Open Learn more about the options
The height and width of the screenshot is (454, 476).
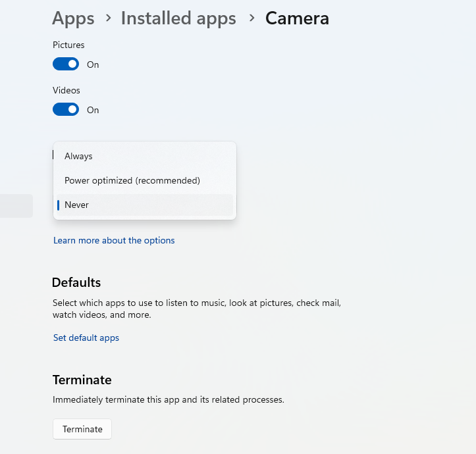(x=114, y=240)
